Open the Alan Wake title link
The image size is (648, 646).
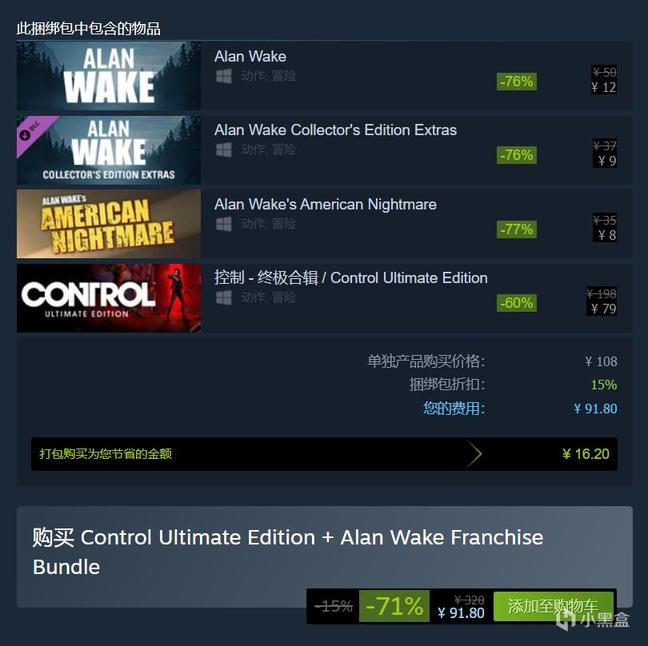coord(250,56)
